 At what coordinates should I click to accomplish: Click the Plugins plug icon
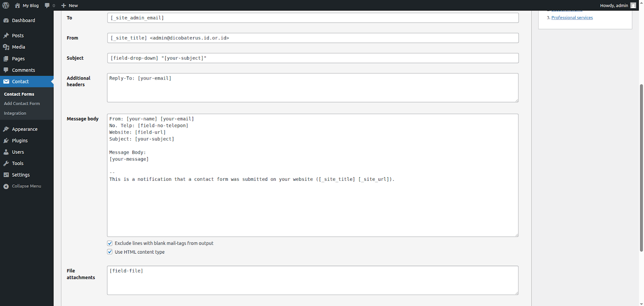pos(6,141)
